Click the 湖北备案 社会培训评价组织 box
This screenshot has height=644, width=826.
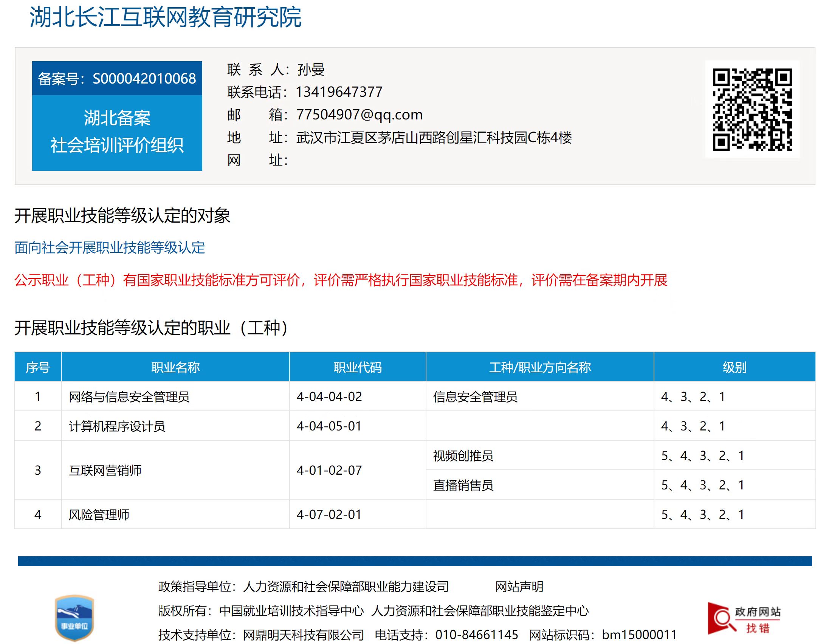(x=117, y=132)
